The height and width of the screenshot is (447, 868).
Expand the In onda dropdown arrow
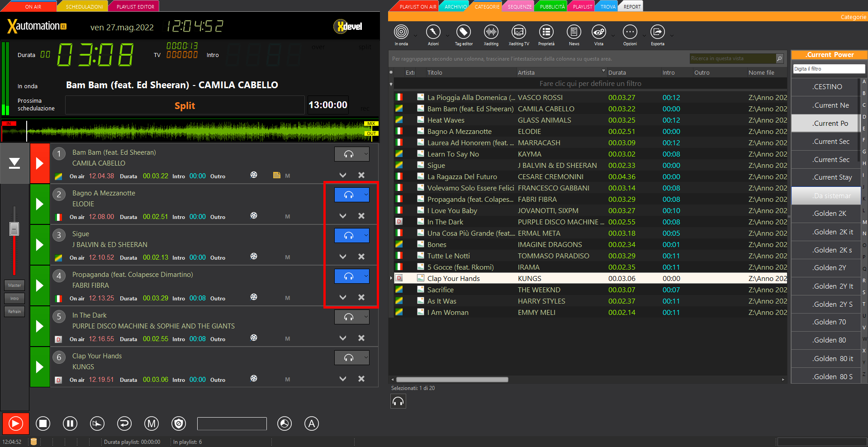click(415, 35)
